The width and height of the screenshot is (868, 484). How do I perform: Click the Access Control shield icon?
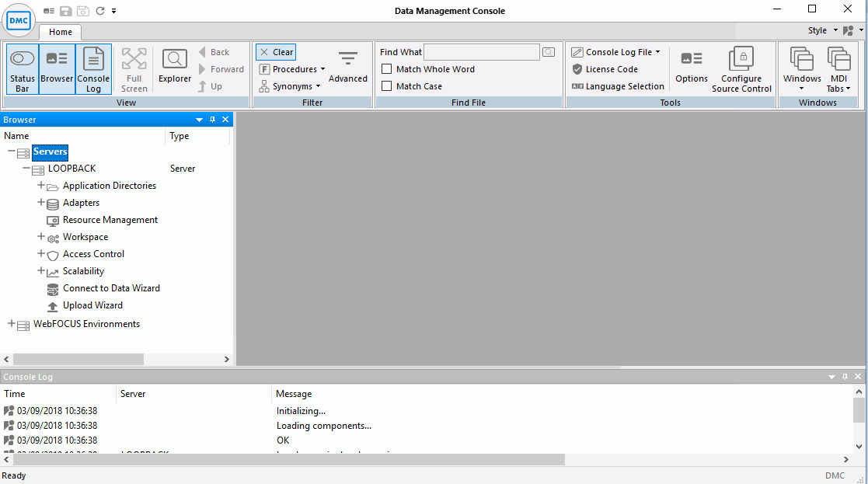53,256
